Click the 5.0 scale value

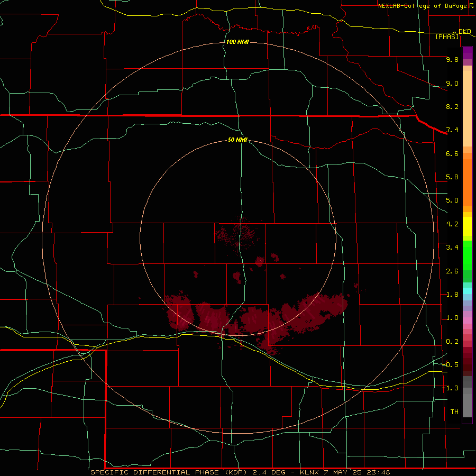tap(452, 200)
